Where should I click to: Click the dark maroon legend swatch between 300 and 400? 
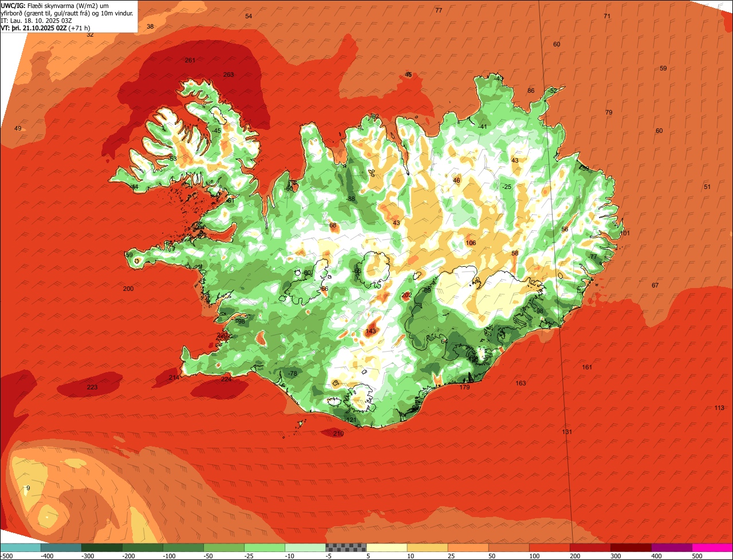(x=631, y=547)
